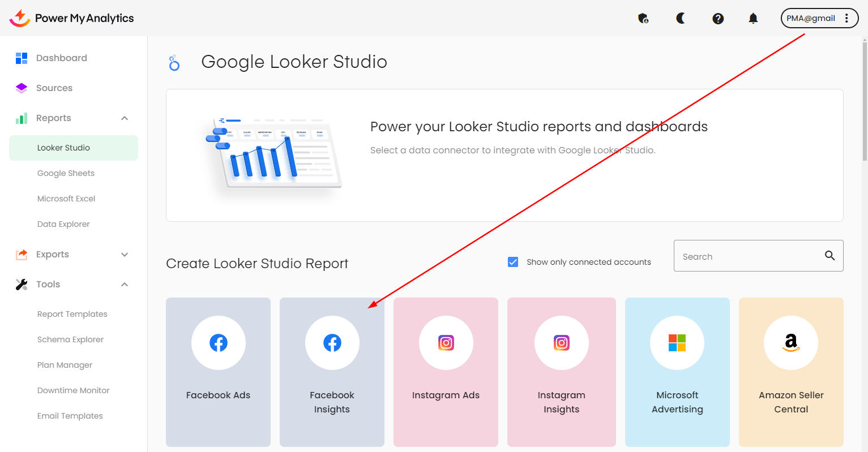
Task: Click the search magnifier icon
Action: [829, 256]
